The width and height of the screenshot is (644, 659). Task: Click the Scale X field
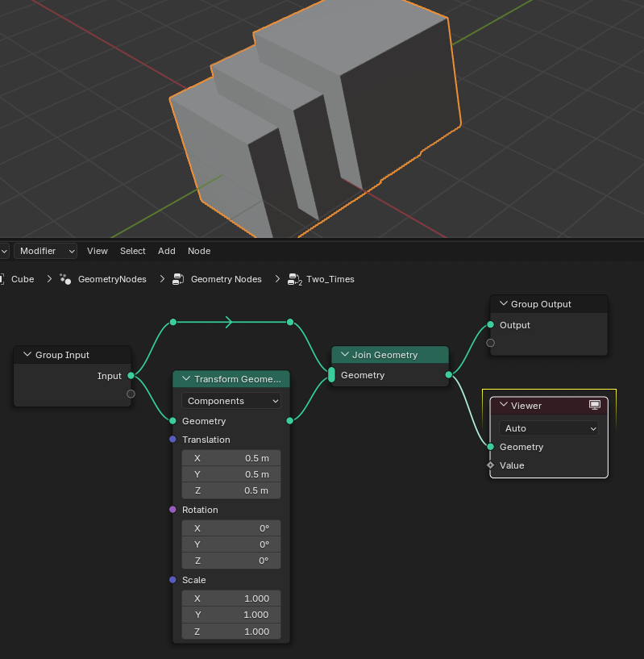pyautogui.click(x=231, y=599)
